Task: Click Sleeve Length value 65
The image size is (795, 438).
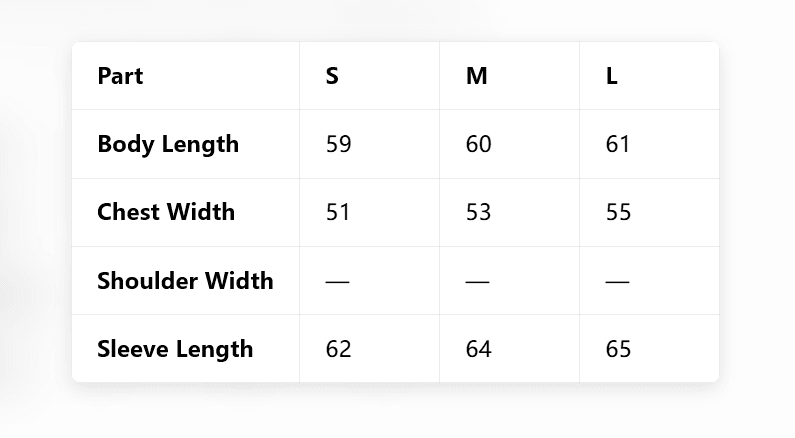Action: [x=619, y=349]
